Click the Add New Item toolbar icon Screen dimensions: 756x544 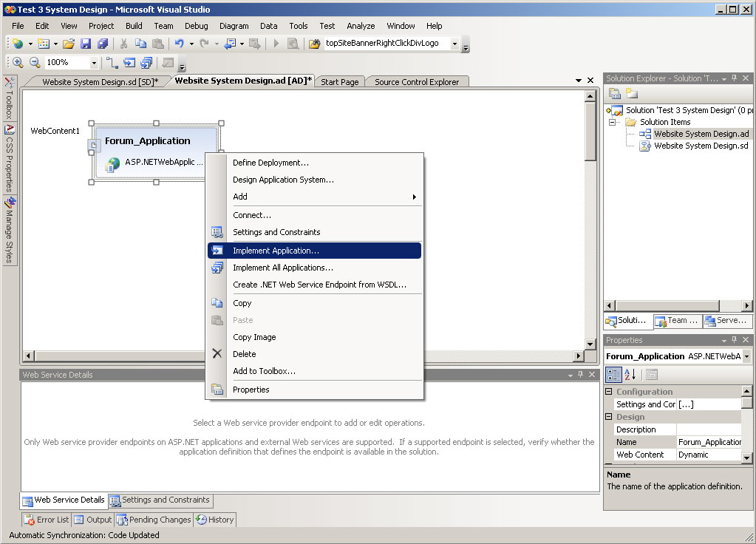44,44
